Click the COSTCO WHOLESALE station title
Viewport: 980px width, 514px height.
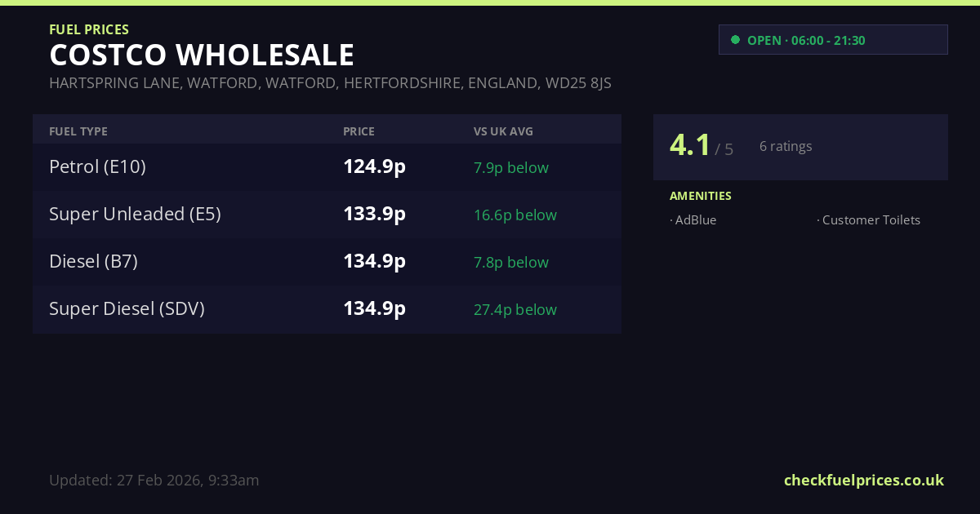coord(202,55)
